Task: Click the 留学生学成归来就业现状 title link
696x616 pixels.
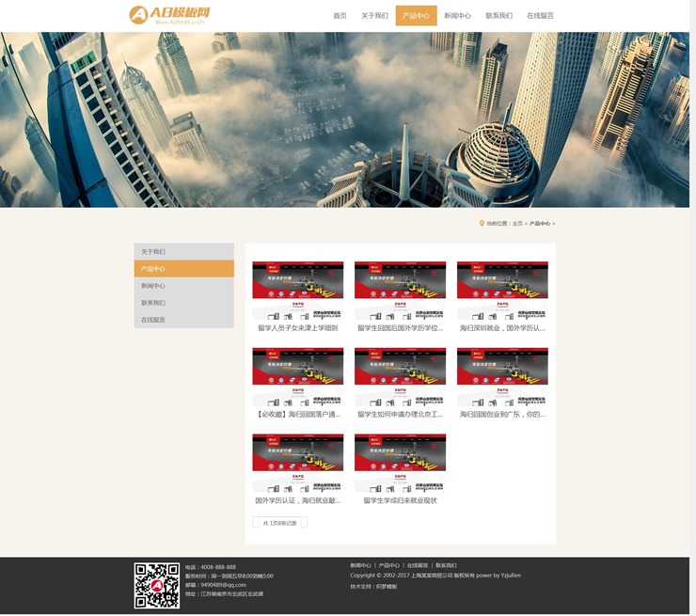Action: (400, 500)
